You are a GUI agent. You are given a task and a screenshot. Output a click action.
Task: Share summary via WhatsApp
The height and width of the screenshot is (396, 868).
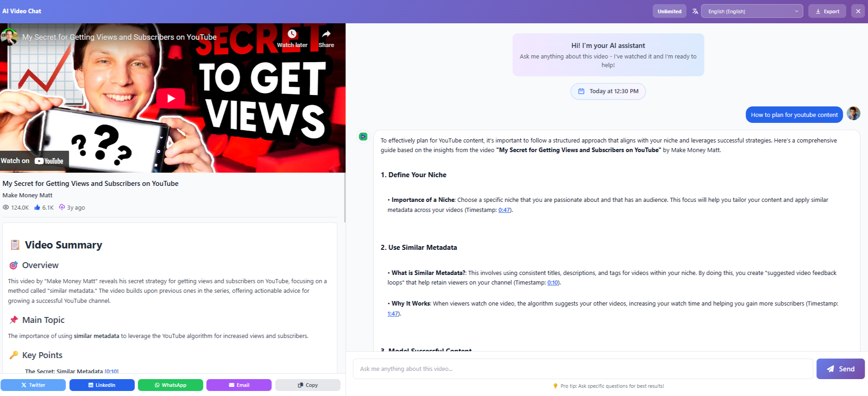click(170, 385)
